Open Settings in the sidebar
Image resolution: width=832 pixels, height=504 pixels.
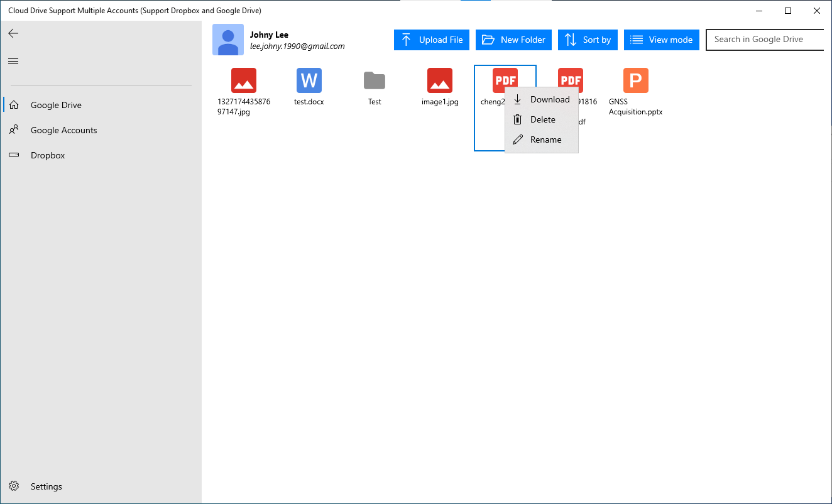click(x=101, y=486)
